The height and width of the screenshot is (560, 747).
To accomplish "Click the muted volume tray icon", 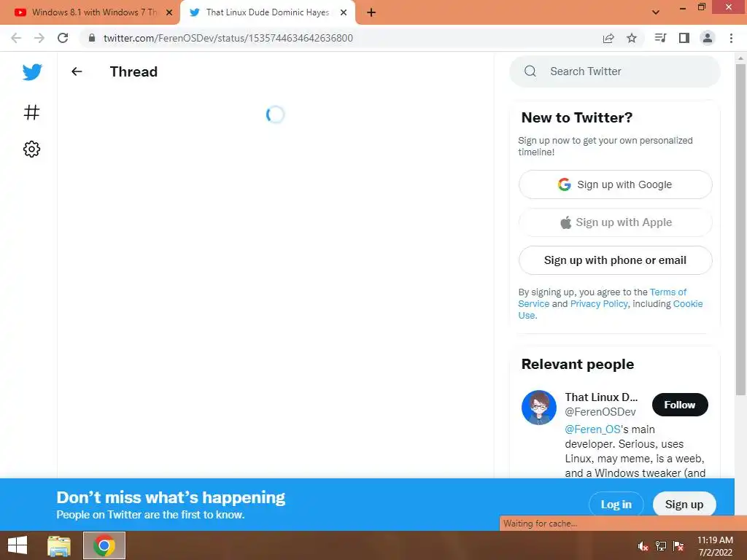I will coord(643,546).
